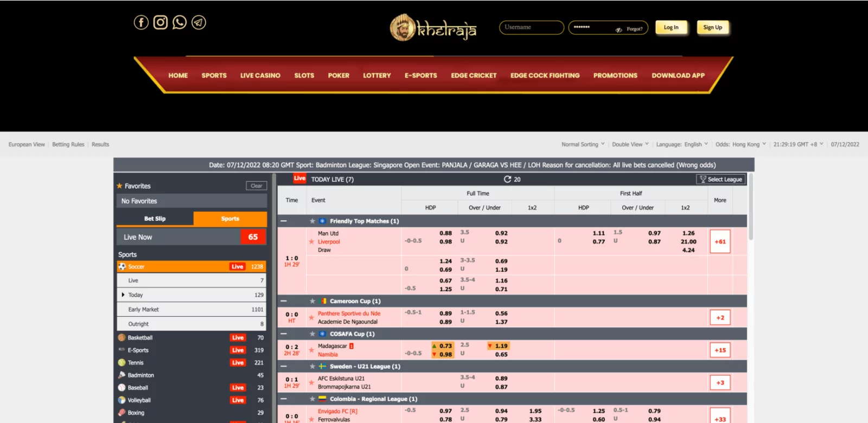Expand the Today soccer item
Image resolution: width=868 pixels, height=423 pixels.
192,295
